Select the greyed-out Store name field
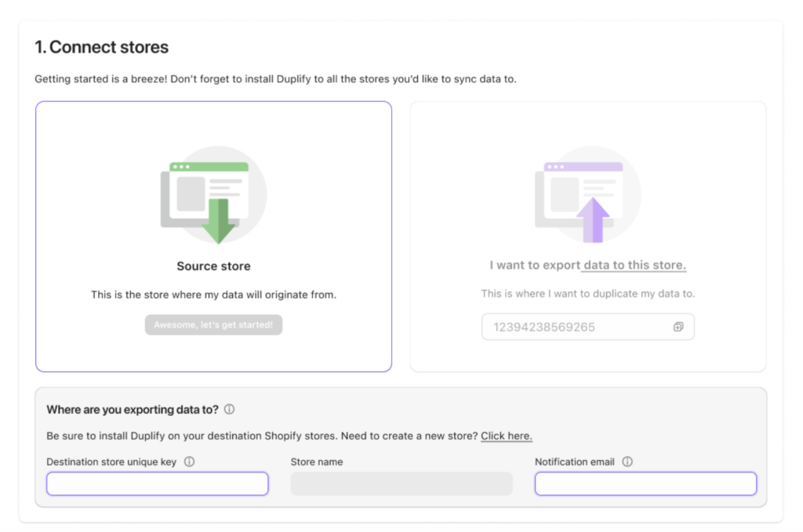The height and width of the screenshot is (532, 803). click(x=401, y=484)
